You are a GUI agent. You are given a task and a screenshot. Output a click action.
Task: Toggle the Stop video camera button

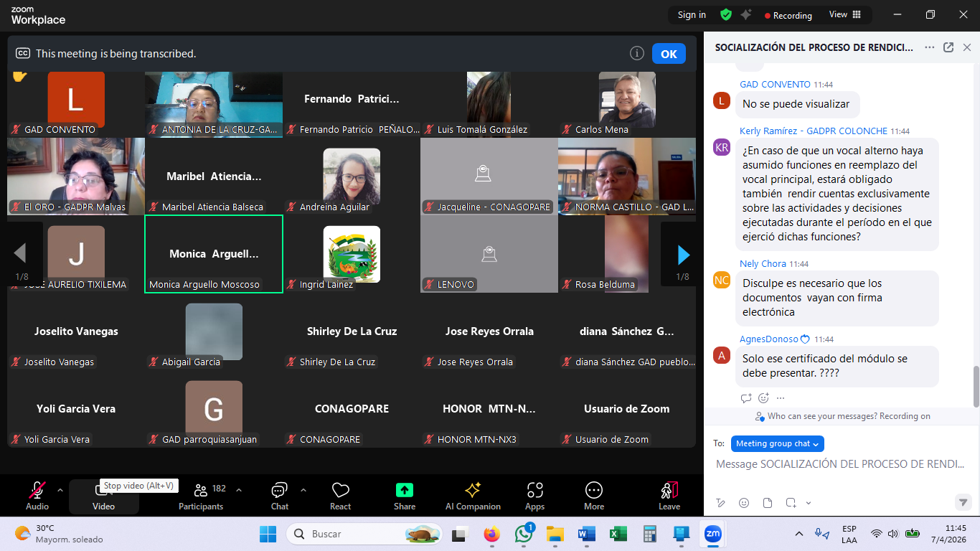pyautogui.click(x=103, y=496)
